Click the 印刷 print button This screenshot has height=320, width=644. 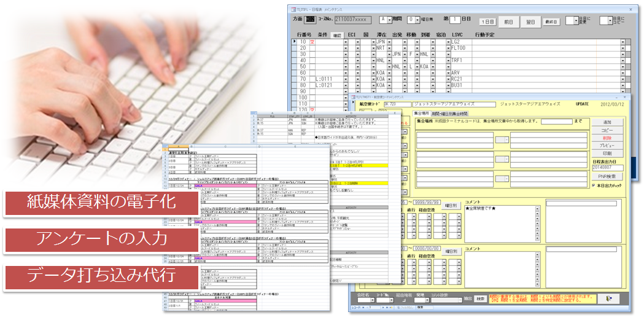point(607,154)
